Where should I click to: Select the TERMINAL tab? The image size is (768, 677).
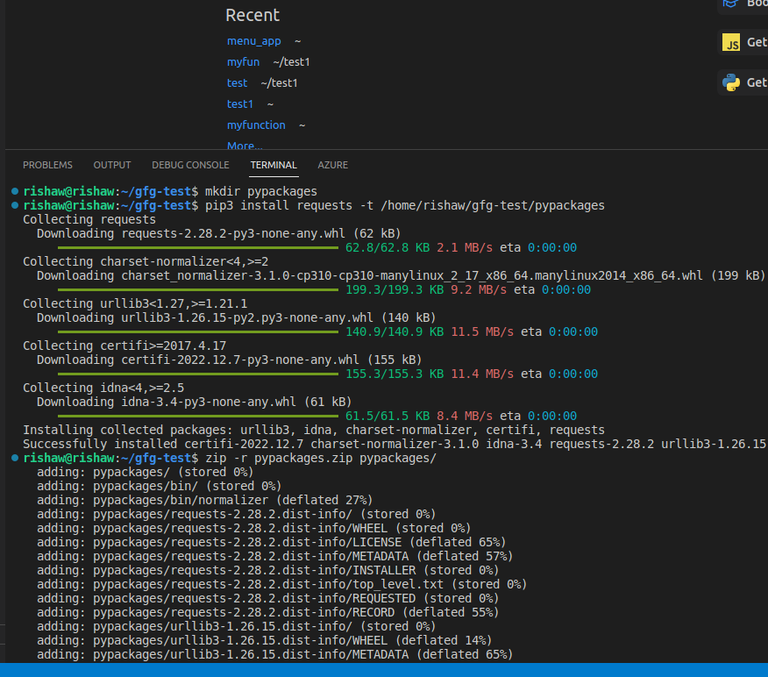pos(273,165)
